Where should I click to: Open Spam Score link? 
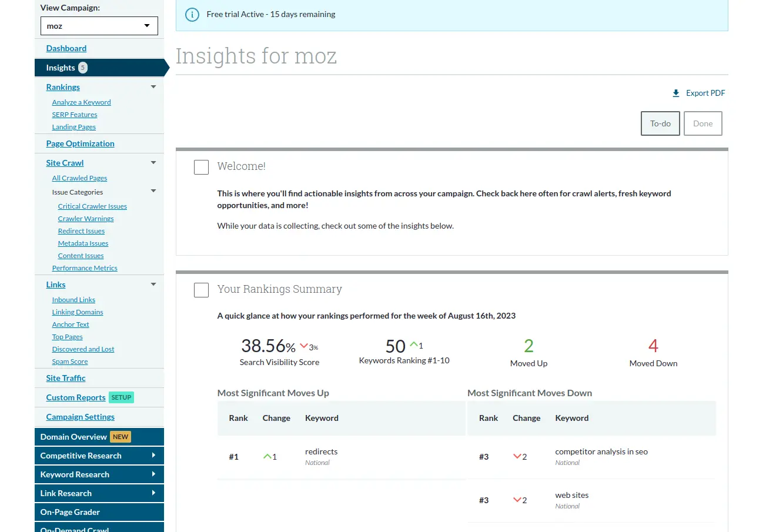click(70, 362)
